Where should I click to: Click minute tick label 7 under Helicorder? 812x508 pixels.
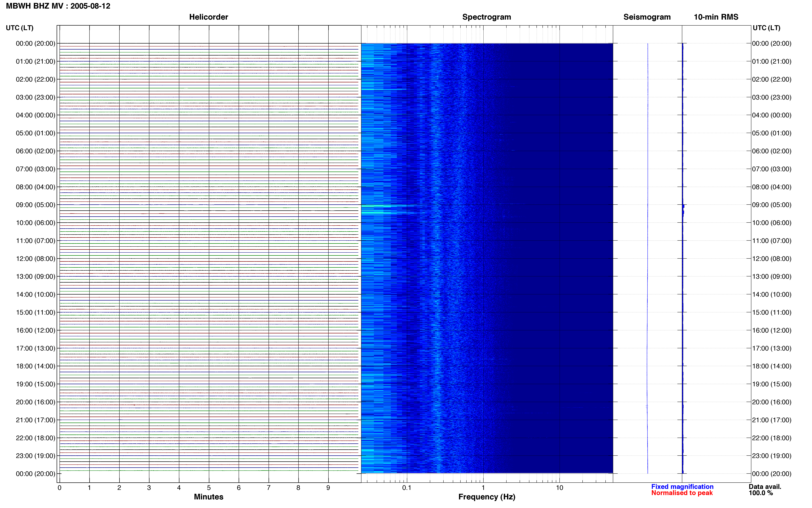point(269,488)
